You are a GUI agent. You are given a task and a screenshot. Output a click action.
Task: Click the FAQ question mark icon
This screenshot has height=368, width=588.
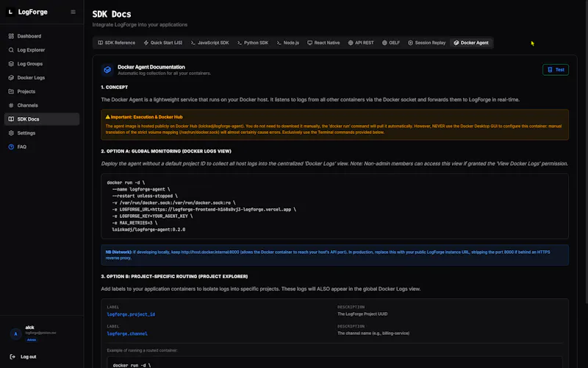(x=11, y=146)
